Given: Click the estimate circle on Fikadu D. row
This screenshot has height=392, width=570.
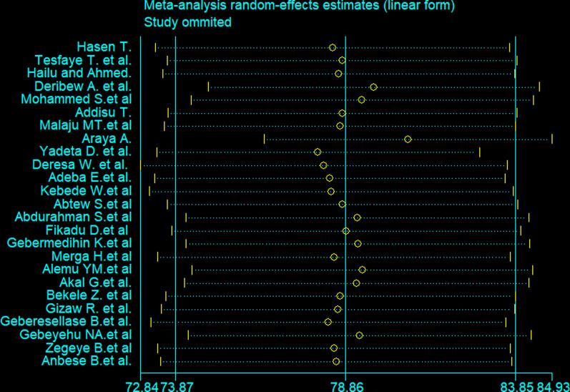Looking at the screenshot, I should tap(346, 231).
